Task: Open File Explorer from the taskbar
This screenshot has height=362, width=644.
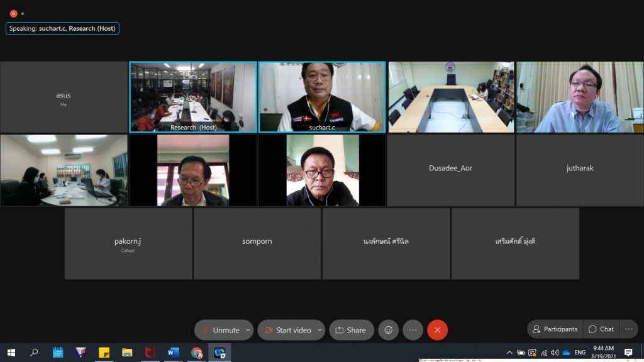Action: pyautogui.click(x=127, y=353)
